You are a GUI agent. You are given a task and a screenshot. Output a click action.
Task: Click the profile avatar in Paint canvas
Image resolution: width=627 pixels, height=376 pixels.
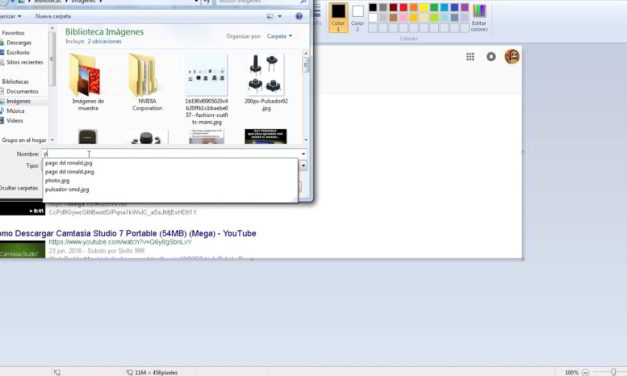point(512,56)
